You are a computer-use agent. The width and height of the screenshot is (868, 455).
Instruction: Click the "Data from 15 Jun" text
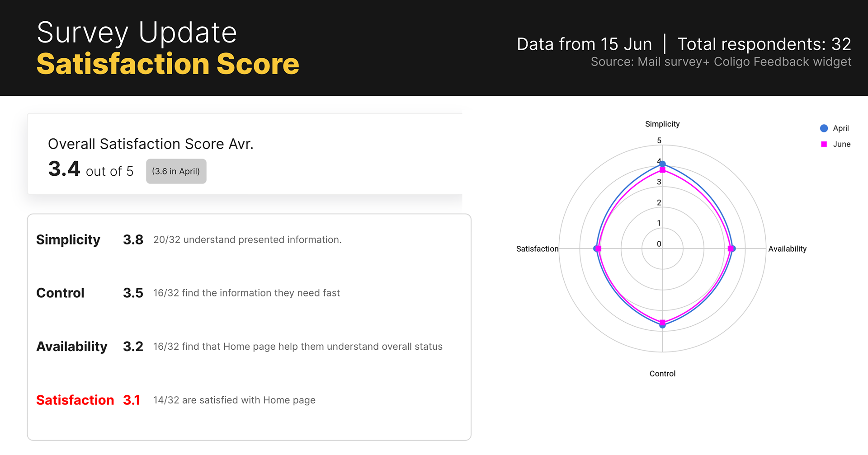point(584,44)
